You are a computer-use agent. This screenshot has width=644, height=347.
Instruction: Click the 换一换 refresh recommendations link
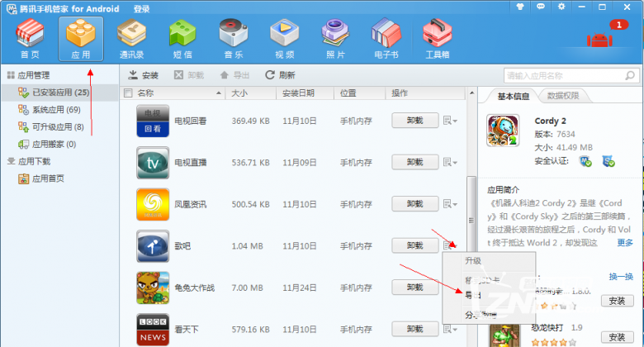pyautogui.click(x=621, y=277)
